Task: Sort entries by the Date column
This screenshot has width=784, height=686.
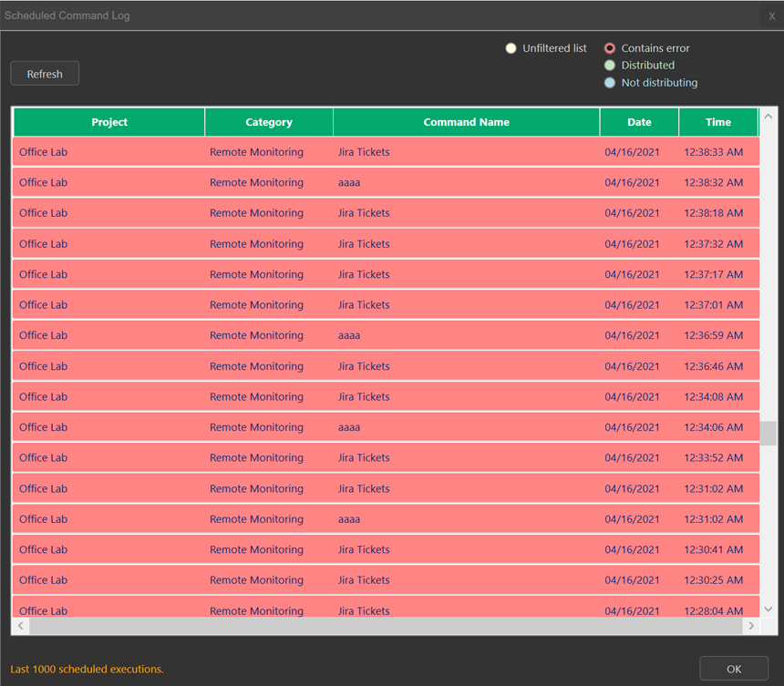Action: [x=639, y=122]
